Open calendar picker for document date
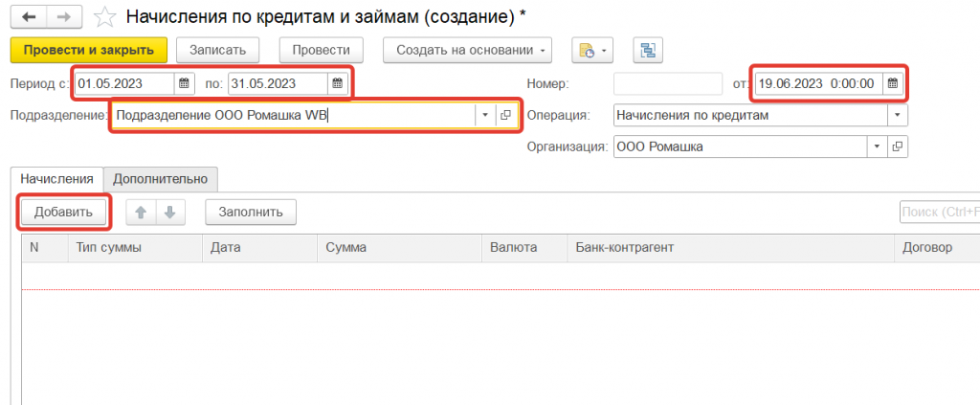The height and width of the screenshot is (405, 980). [x=892, y=83]
